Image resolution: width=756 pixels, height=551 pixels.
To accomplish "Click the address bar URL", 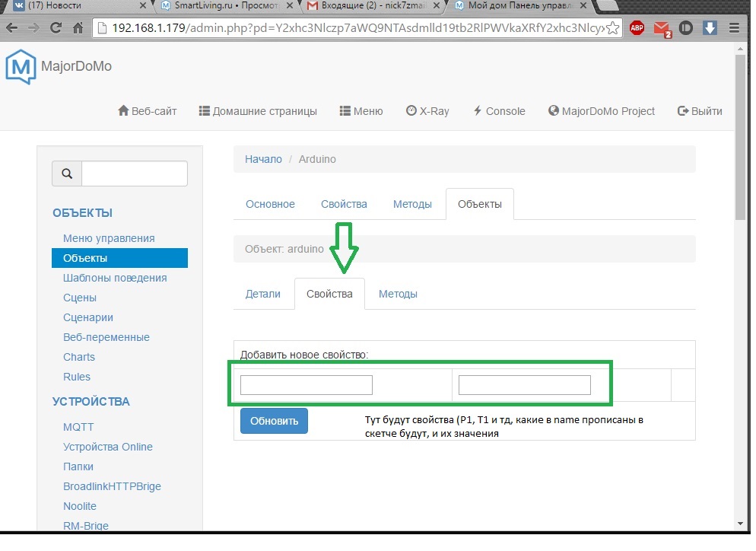I will pyautogui.click(x=357, y=28).
